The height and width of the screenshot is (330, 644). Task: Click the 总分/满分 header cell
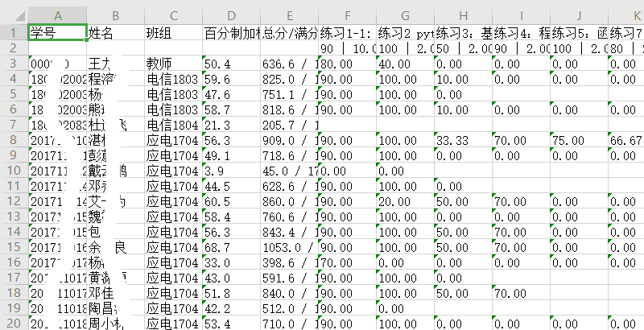coord(289,32)
